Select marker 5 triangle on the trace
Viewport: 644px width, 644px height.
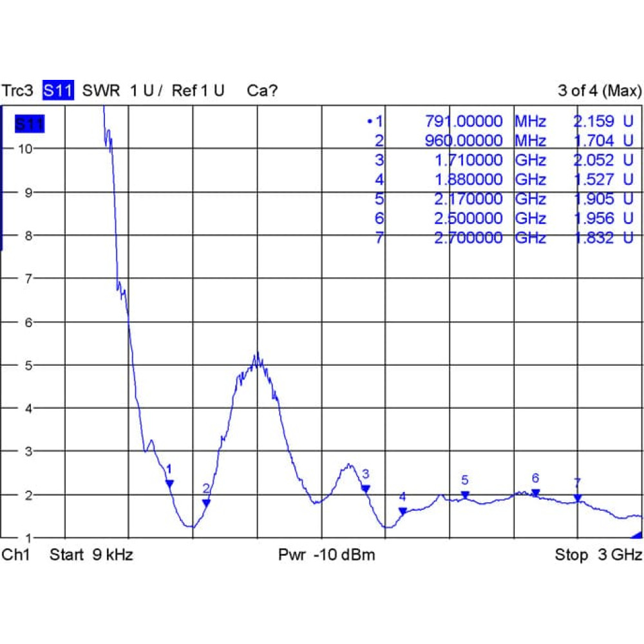[x=465, y=495]
